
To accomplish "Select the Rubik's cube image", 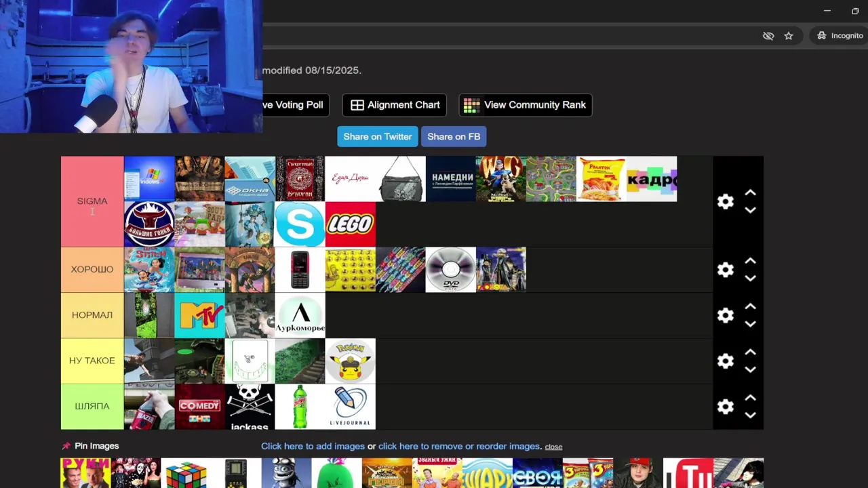I will tap(186, 473).
